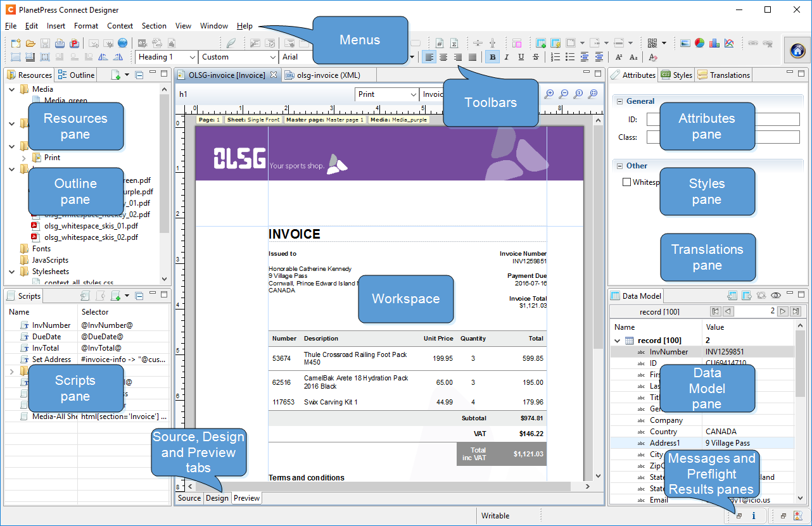Click the Print toolbar icon
Image resolution: width=812 pixels, height=526 pixels.
(60, 43)
